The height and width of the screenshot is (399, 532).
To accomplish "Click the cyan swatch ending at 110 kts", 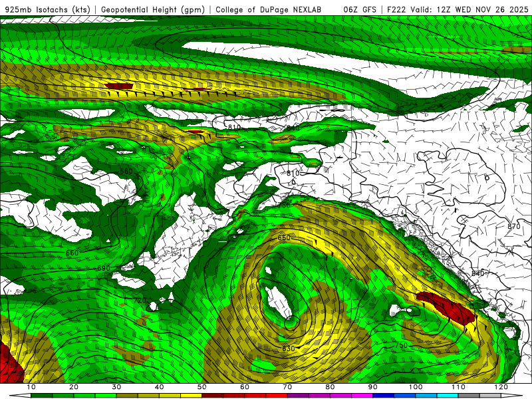I will coord(448,396).
